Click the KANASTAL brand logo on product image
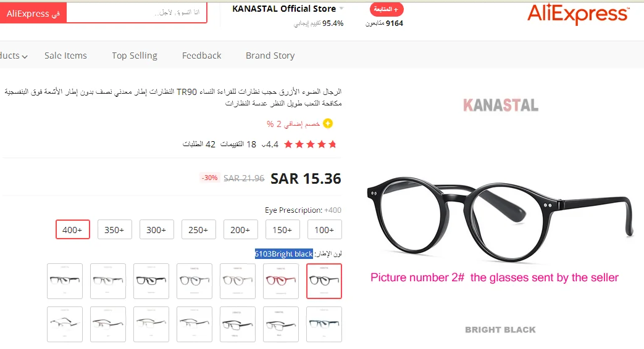The height and width of the screenshot is (349, 644). click(501, 105)
